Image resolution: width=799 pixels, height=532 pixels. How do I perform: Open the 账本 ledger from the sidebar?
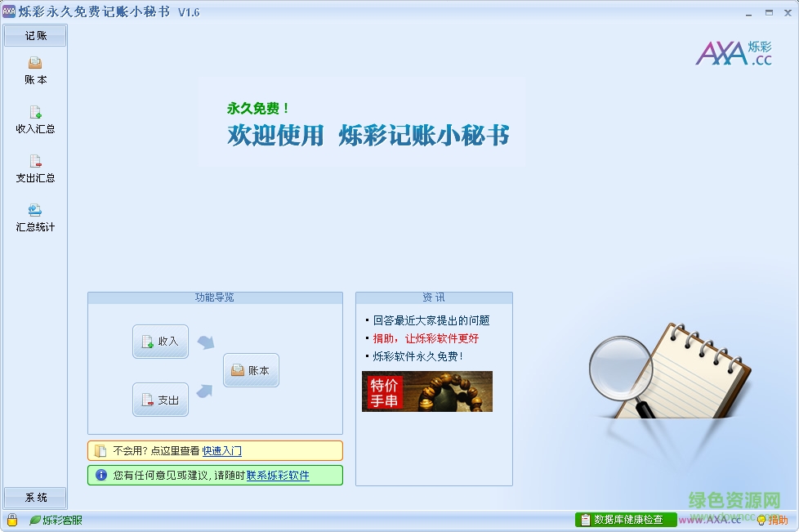click(34, 69)
